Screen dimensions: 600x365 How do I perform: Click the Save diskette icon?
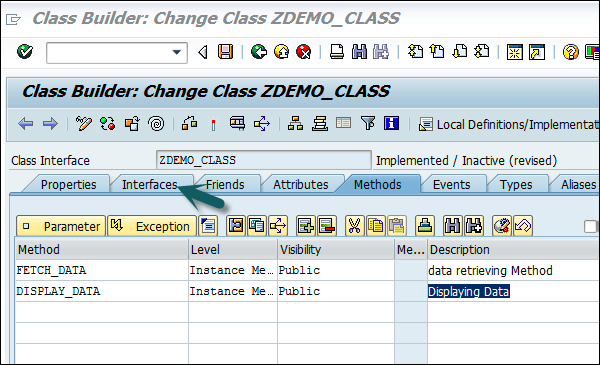[x=225, y=52]
